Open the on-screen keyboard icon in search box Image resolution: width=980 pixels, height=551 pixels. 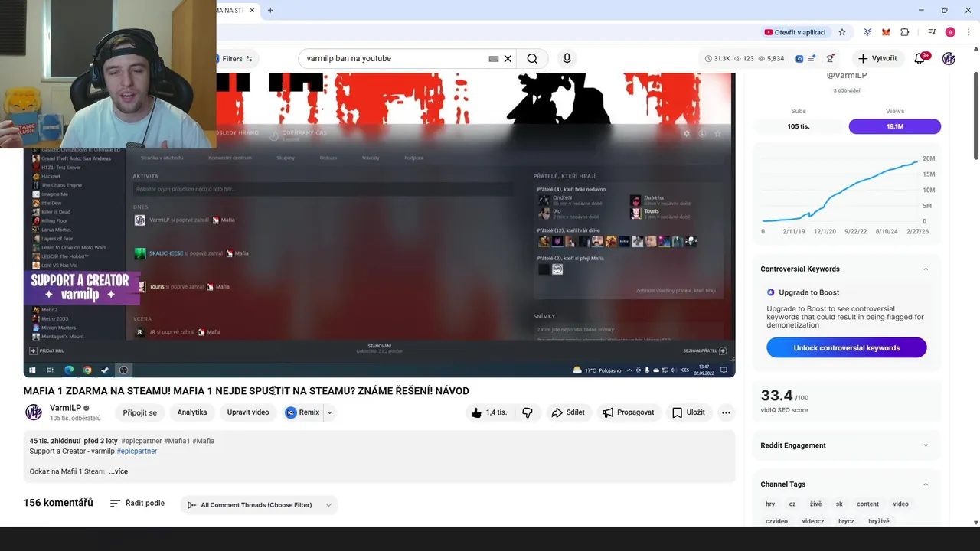click(494, 58)
